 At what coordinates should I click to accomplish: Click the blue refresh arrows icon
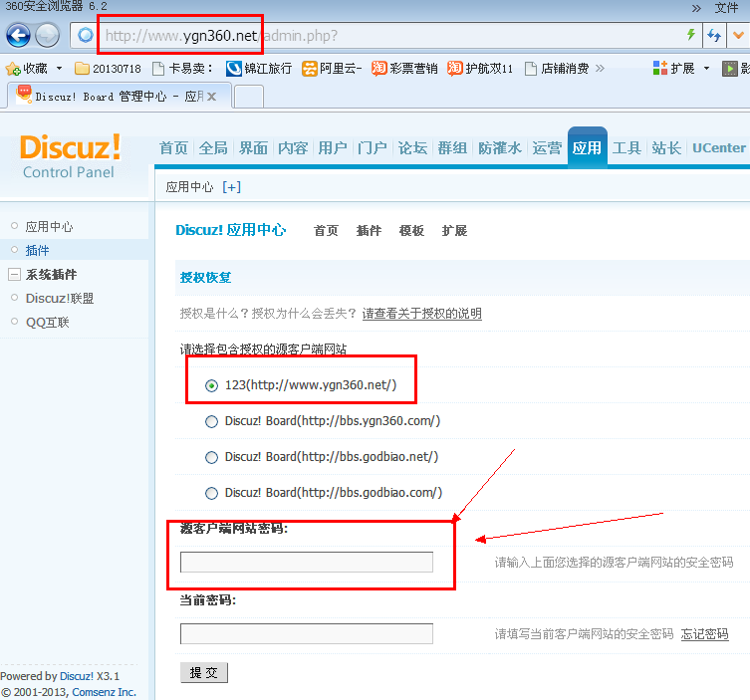click(714, 36)
